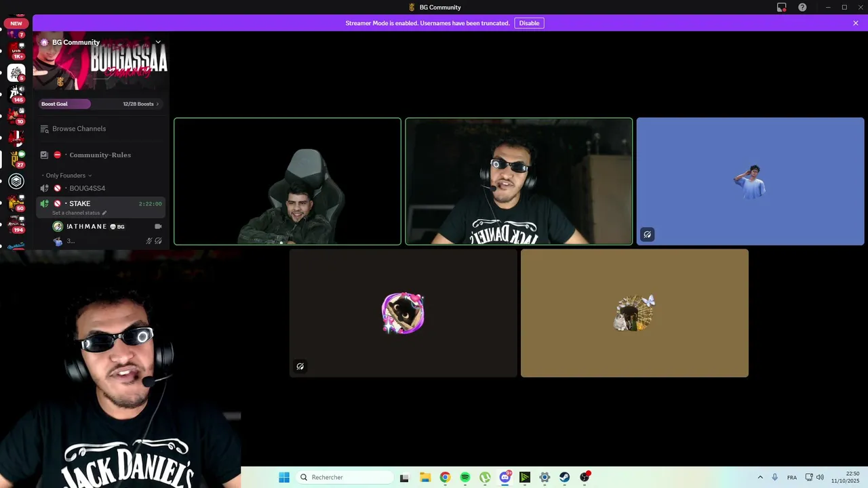Click the Rechercher taskbar search box
The height and width of the screenshot is (488, 868).
(x=344, y=477)
